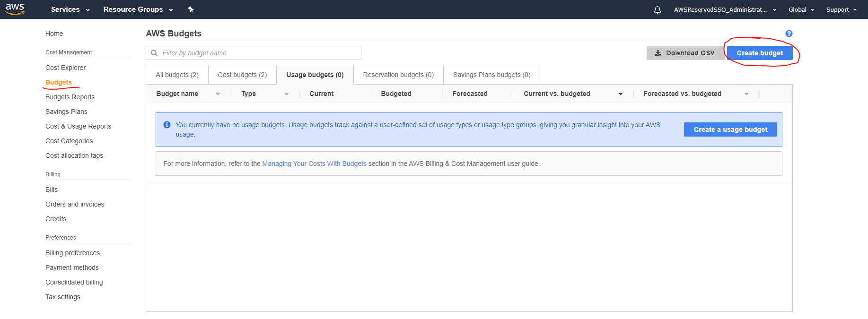Open Consolidated billing link
This screenshot has width=868, height=319.
74,282
